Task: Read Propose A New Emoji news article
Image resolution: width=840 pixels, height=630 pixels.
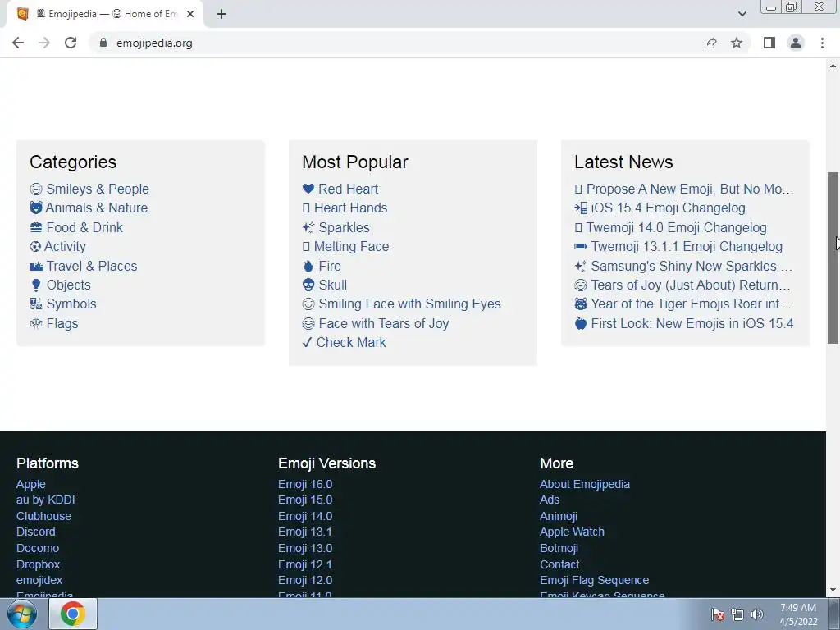Action: (690, 189)
